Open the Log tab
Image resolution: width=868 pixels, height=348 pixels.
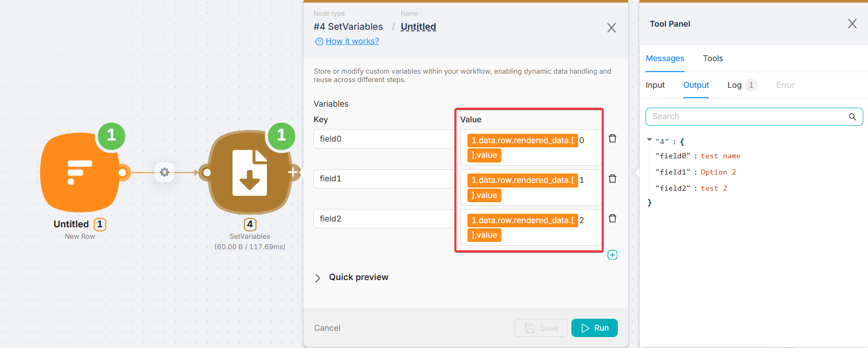pyautogui.click(x=734, y=85)
